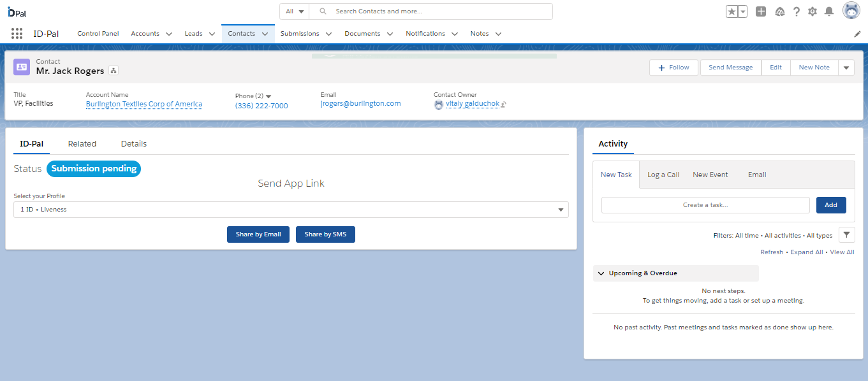Viewport: 868px width, 381px height.
Task: Click the Add to favorites plus icon
Action: 760,11
